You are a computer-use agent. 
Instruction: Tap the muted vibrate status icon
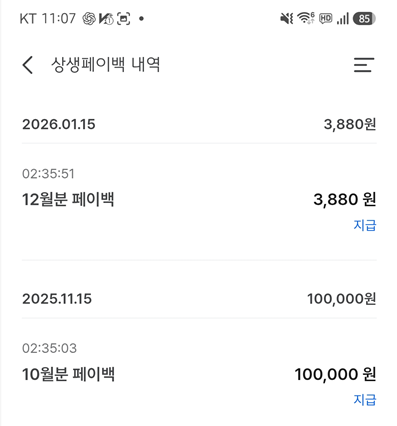point(287,18)
